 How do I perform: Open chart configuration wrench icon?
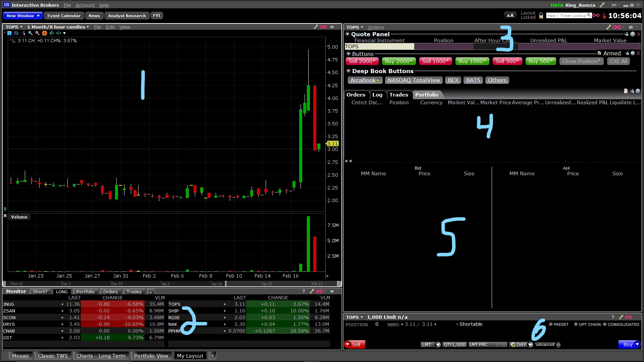point(316,27)
